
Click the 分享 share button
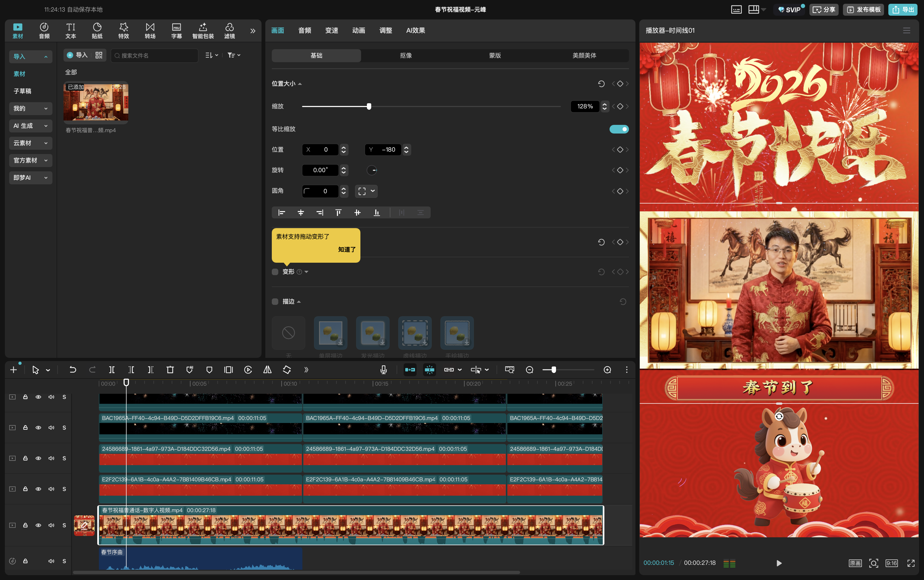824,9
